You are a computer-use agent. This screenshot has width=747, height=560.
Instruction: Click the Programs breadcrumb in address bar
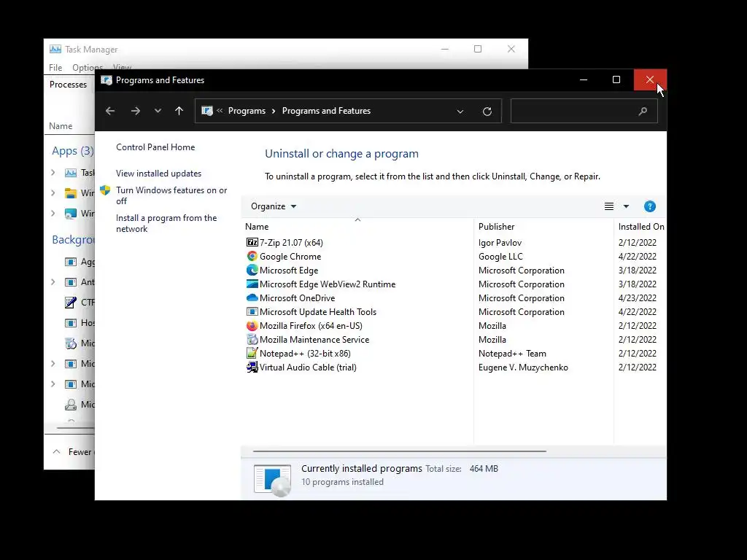point(247,111)
